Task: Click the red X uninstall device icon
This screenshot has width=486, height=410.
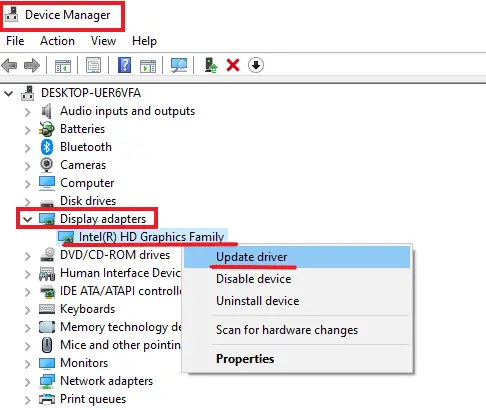Action: coord(233,65)
